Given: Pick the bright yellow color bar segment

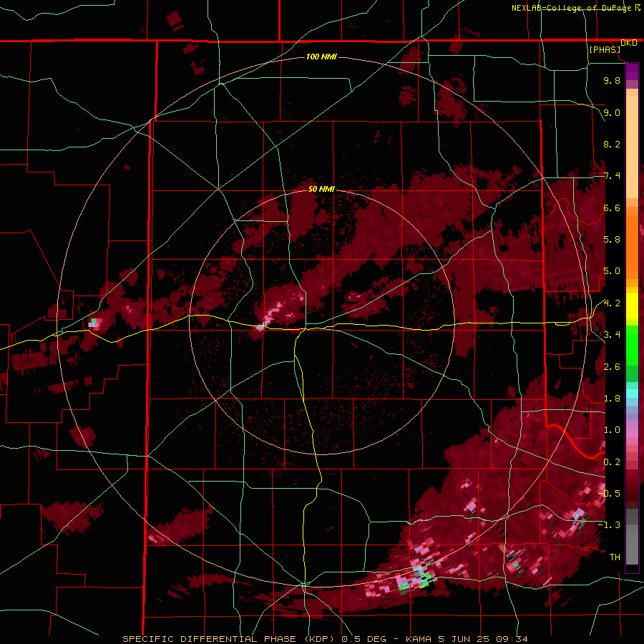Looking at the screenshot, I should tap(632, 306).
